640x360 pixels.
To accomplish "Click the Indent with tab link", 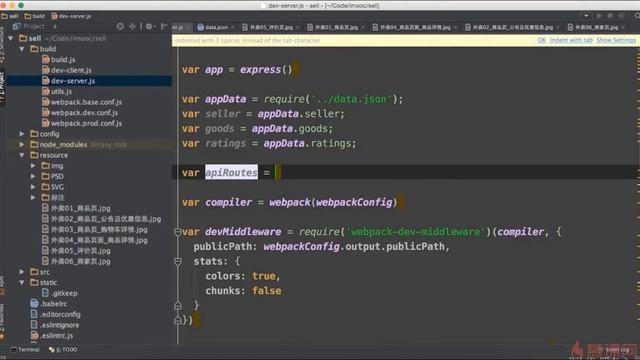I will pos(571,40).
